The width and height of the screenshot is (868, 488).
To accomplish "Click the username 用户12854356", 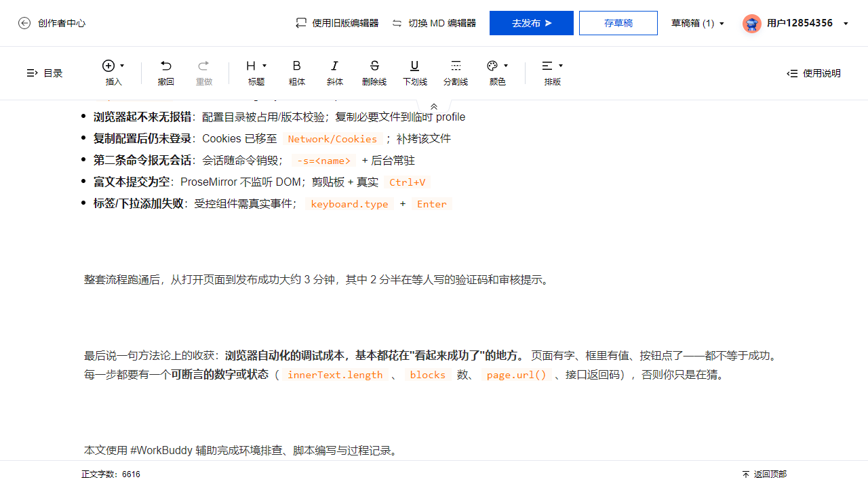I will pos(800,23).
